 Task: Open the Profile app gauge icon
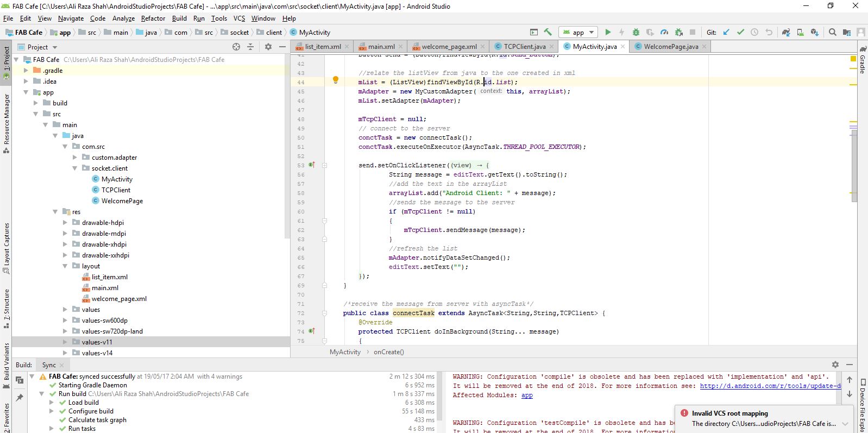pos(664,33)
